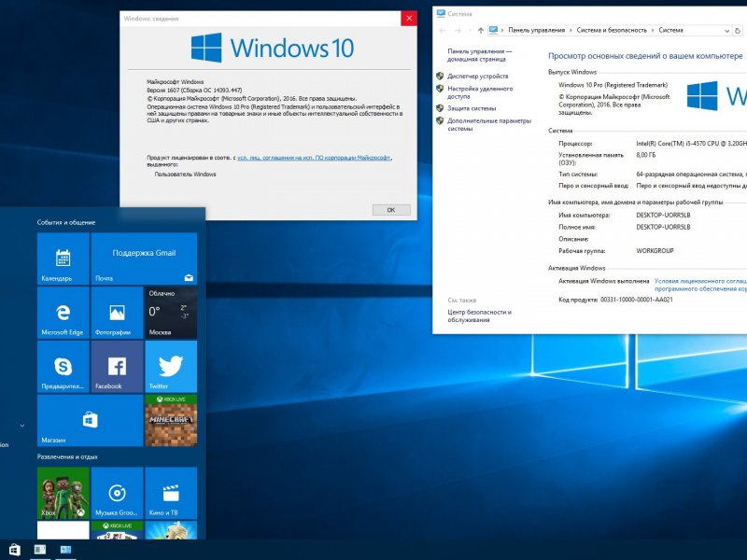Expand arrow after Система и безопасность breadcrumb

pyautogui.click(x=653, y=31)
